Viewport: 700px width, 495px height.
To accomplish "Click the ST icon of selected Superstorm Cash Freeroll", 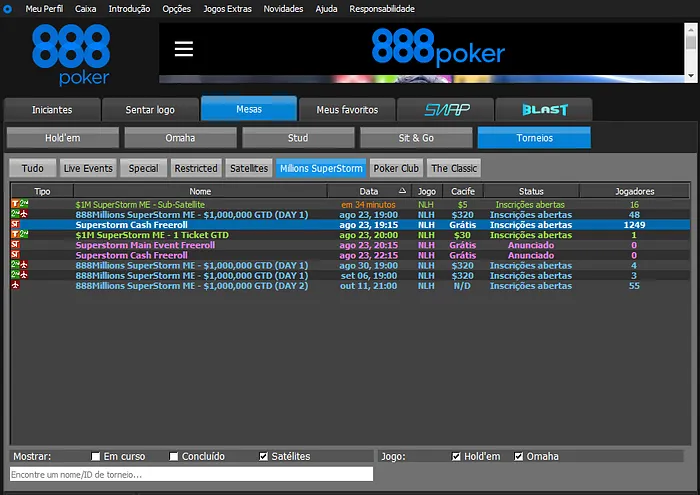I will 15,224.
